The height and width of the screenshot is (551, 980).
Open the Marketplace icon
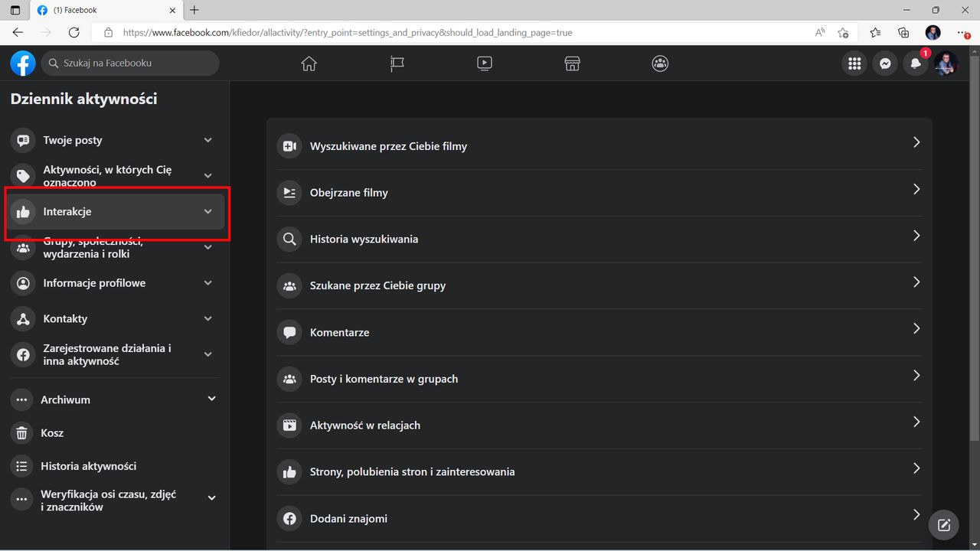tap(572, 64)
